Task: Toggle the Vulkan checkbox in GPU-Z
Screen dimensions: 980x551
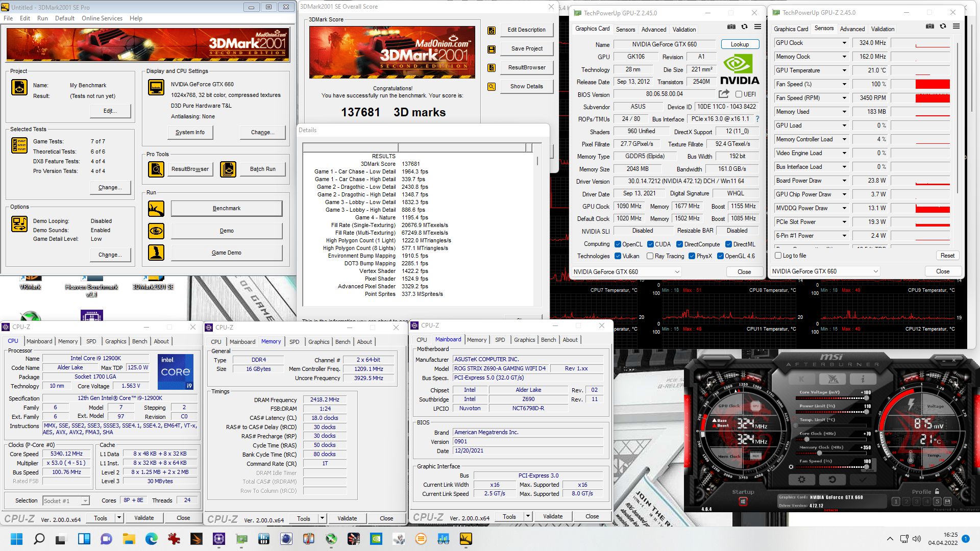Action: pos(618,256)
